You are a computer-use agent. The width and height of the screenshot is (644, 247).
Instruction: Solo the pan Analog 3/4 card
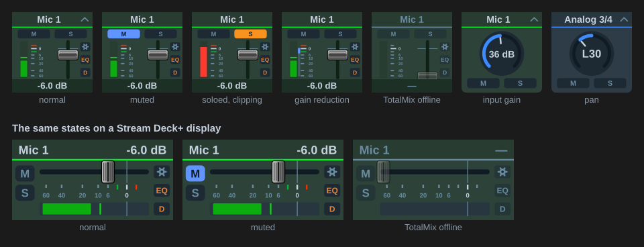point(610,83)
